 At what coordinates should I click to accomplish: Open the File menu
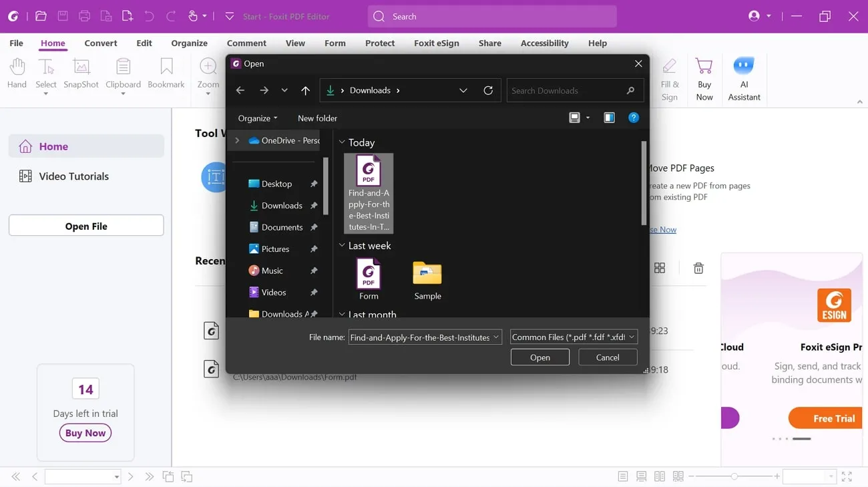(17, 43)
